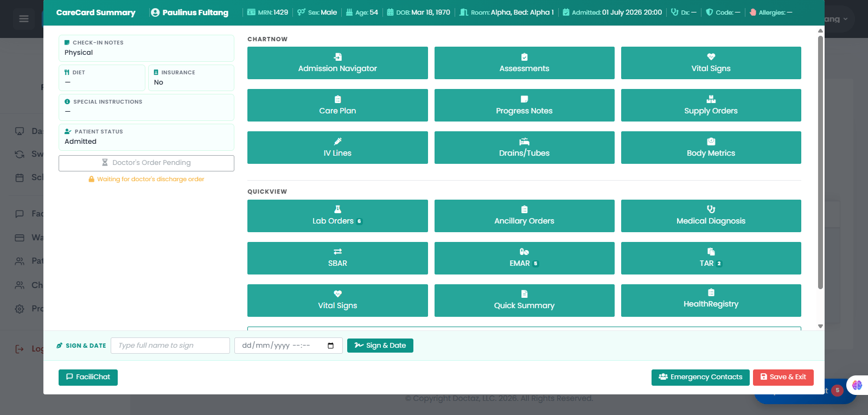Open the SBAR tile
Image resolution: width=868 pixels, height=415 pixels.
coord(337,258)
